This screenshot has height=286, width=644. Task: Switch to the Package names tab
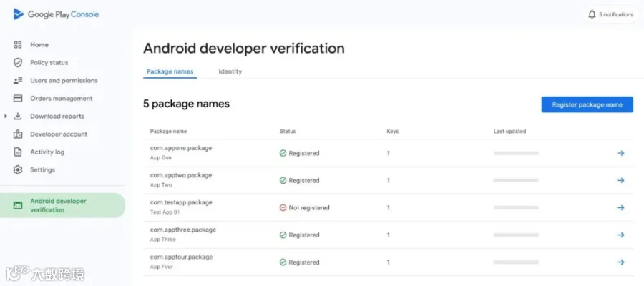pyautogui.click(x=170, y=71)
